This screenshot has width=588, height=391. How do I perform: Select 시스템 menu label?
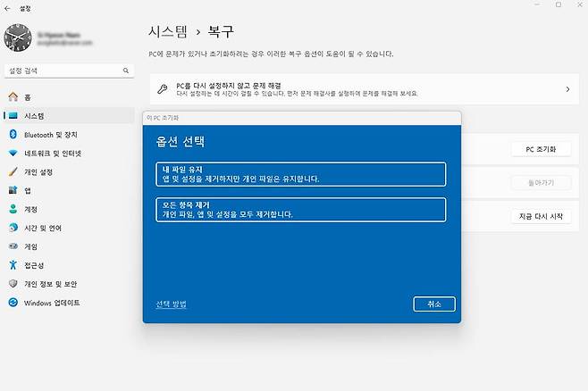(34, 116)
